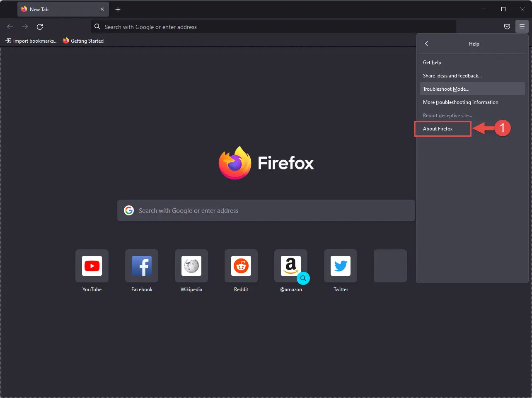Image resolution: width=532 pixels, height=398 pixels.
Task: Select Troubleshoot Mode menu item
Action: point(472,89)
